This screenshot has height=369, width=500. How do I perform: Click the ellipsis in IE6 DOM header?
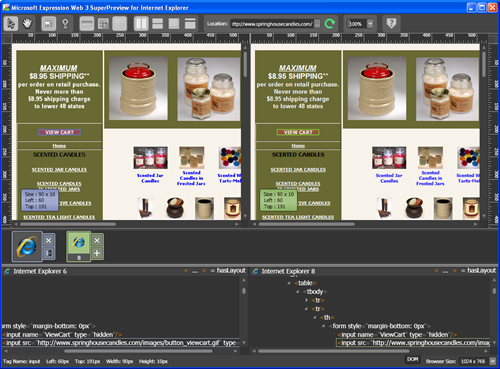(195, 272)
